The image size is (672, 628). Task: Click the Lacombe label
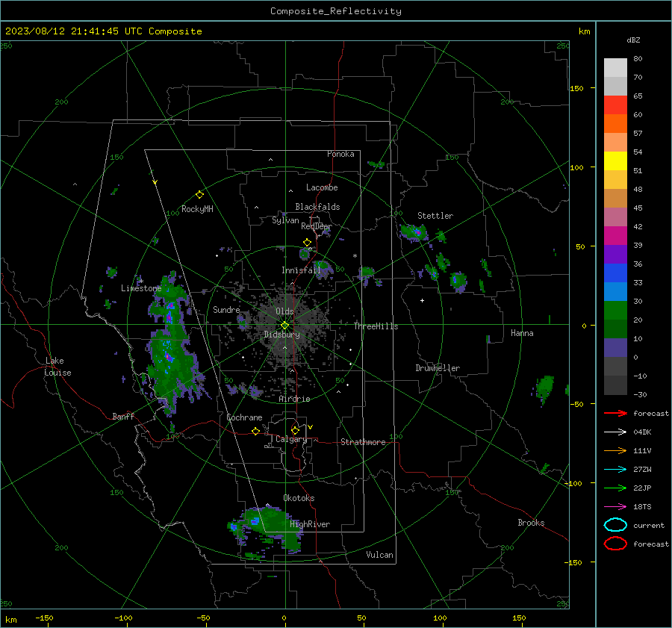pos(322,187)
